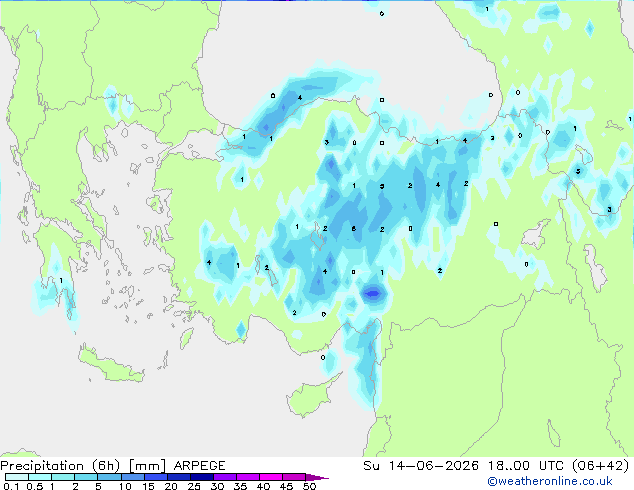This screenshot has width=634, height=490.
Task: Click the 35–40 mm magenta legend swatch
Action: [x=247, y=477]
